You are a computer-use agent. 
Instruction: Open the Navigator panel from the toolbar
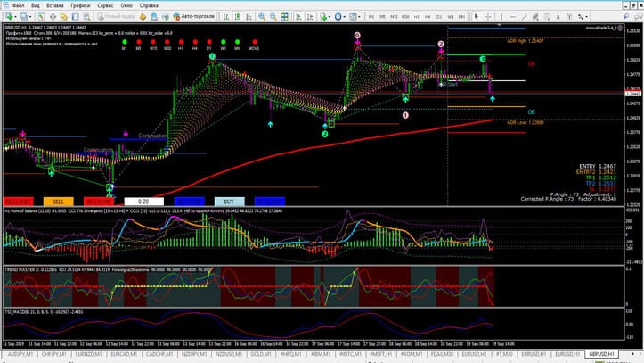pyautogui.click(x=64, y=17)
